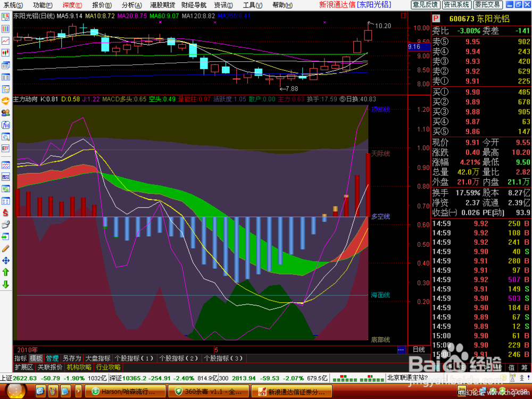Open the 功能(F) menu
Image resolution: width=532 pixels, height=399 pixels.
pyautogui.click(x=42, y=5)
